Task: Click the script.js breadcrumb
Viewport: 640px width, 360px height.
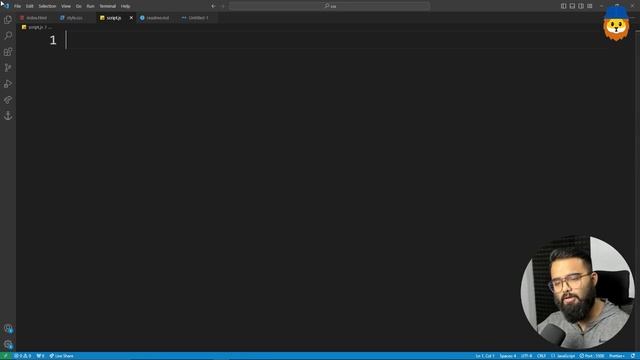Action: 35,27
